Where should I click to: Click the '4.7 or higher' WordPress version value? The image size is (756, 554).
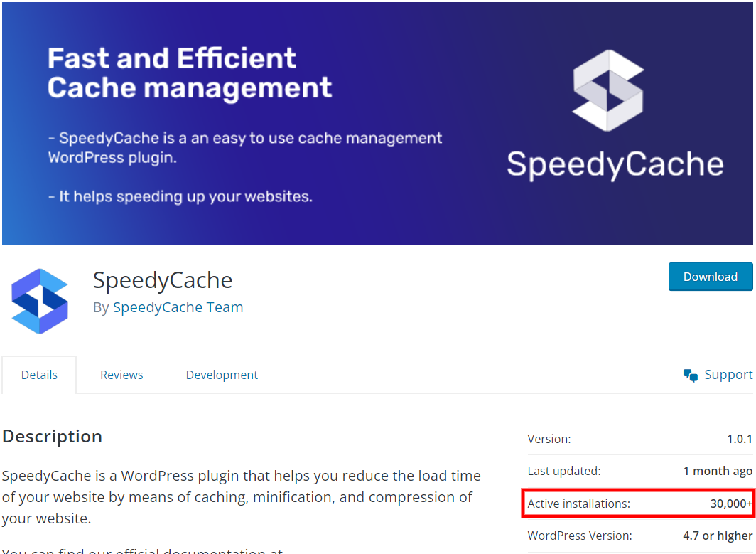point(718,536)
